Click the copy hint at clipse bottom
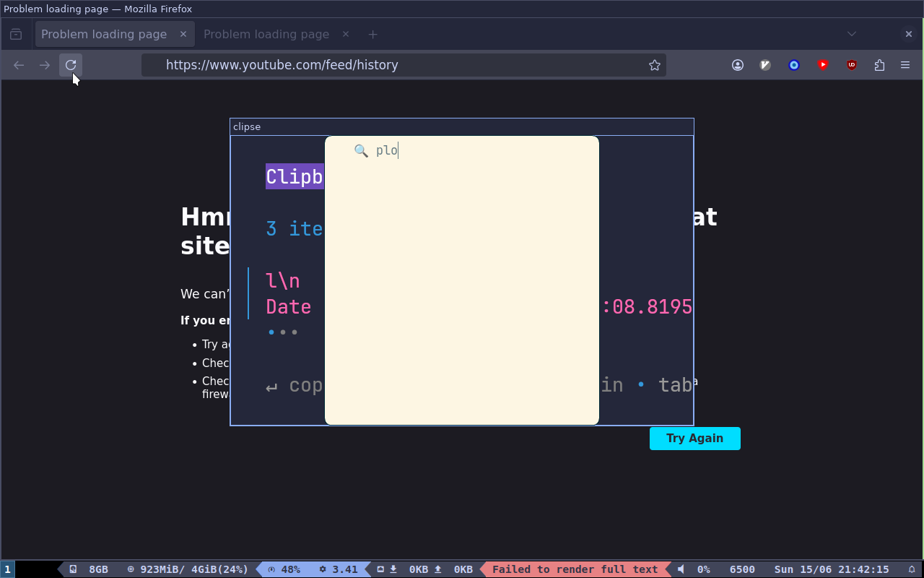This screenshot has width=924, height=578. pos(295,386)
